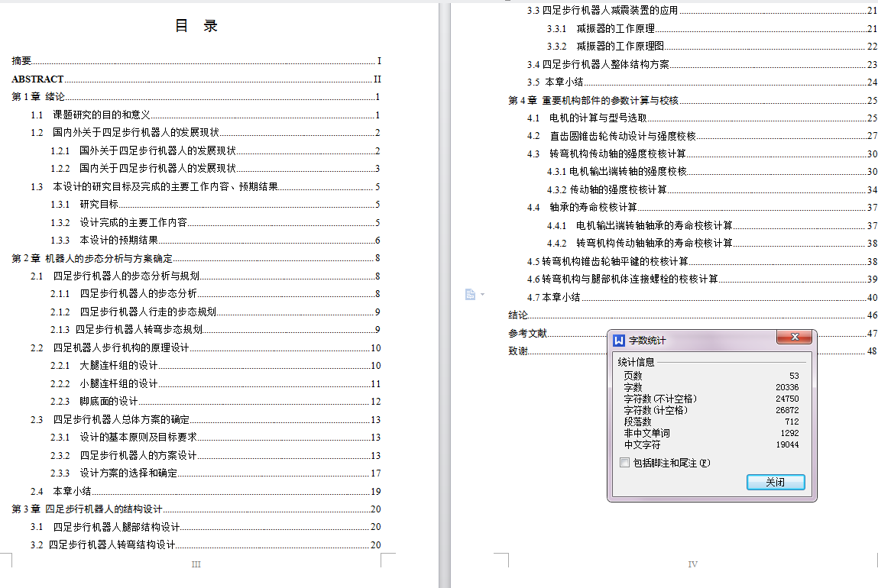Click 4.6 转弯机构与腿部机体连接螺栓的校核计算
878x588 pixels.
(702, 279)
